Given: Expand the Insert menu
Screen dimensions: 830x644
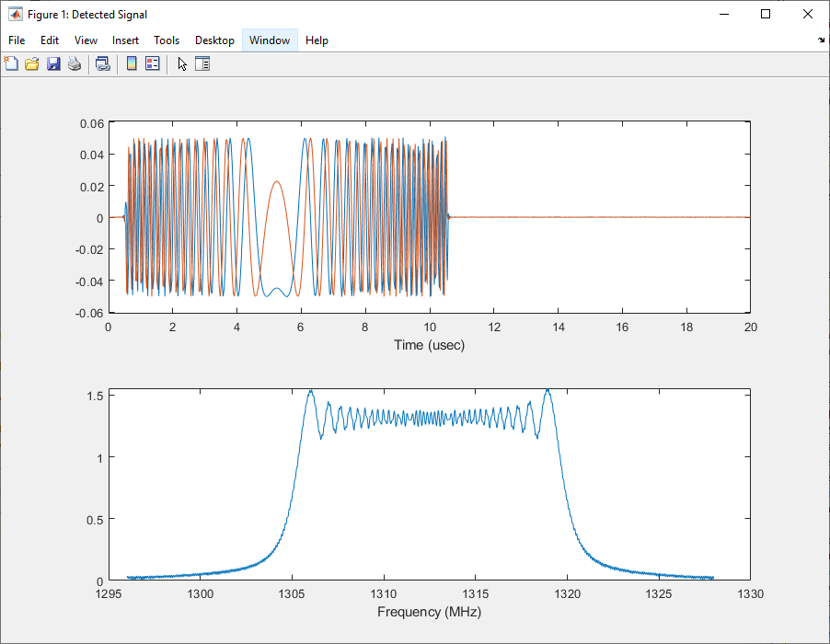Looking at the screenshot, I should [126, 40].
